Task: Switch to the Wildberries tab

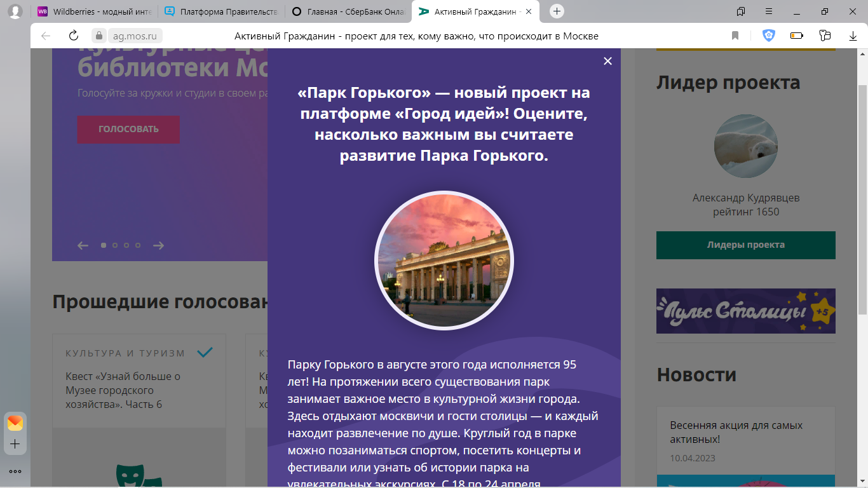Action: 95,11
